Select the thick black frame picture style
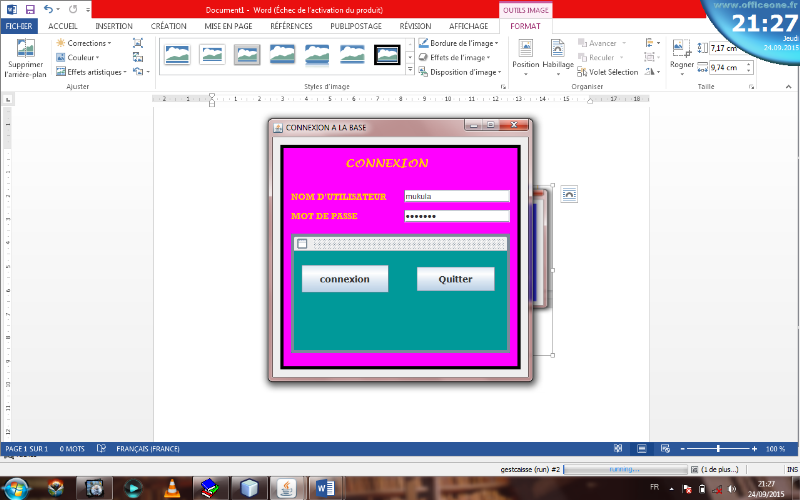800x500 pixels. coord(387,55)
